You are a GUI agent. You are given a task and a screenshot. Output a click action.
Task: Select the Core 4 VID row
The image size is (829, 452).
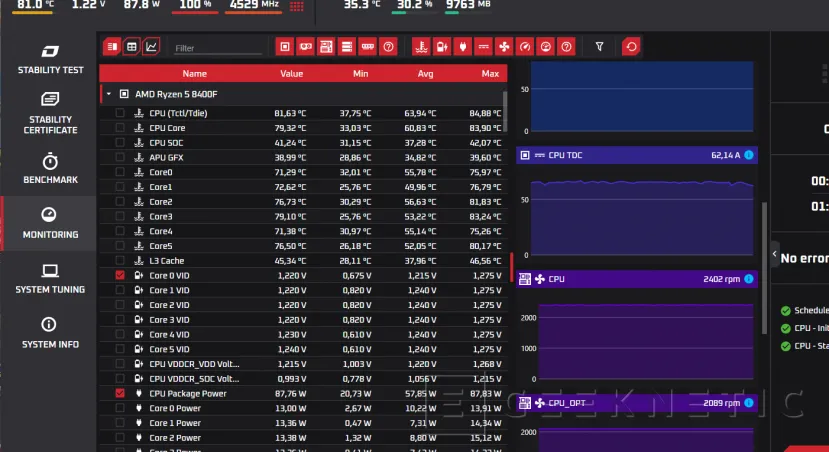point(303,334)
